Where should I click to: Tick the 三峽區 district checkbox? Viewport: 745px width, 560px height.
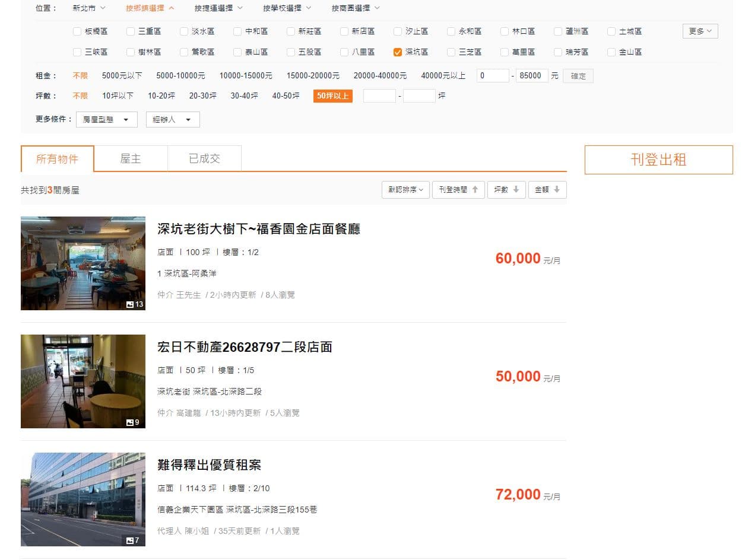coord(77,52)
